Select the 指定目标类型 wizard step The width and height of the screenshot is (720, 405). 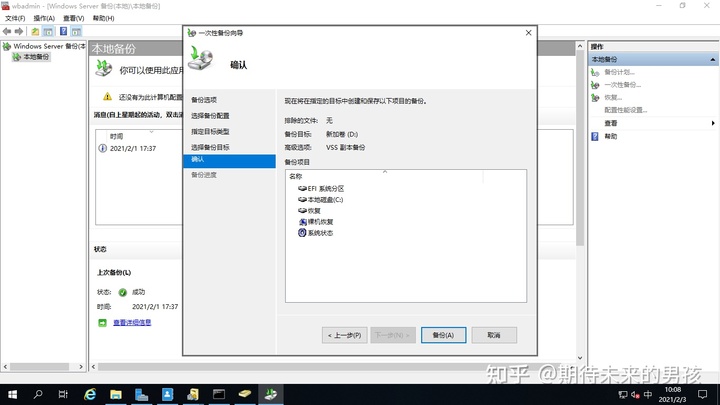point(210,131)
